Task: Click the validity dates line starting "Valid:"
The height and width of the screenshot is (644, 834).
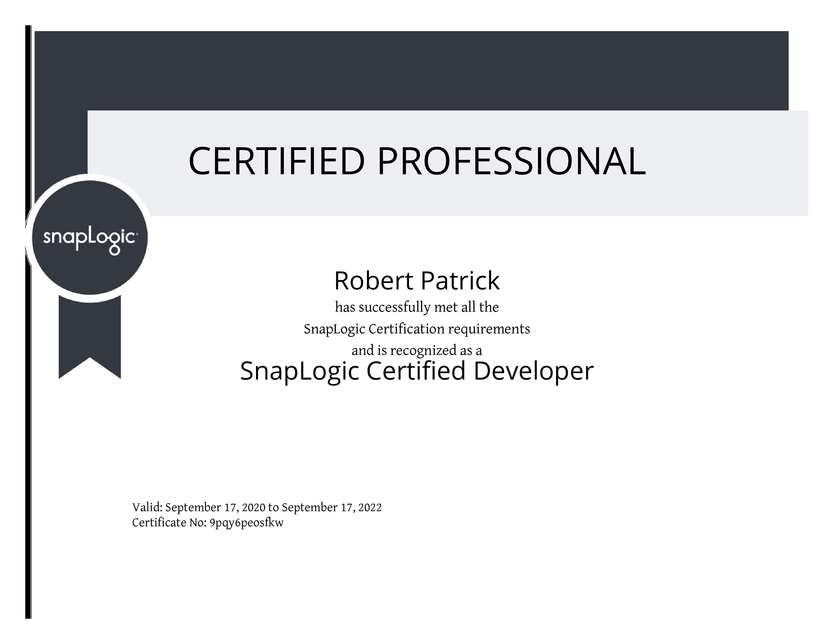Action: pyautogui.click(x=257, y=507)
